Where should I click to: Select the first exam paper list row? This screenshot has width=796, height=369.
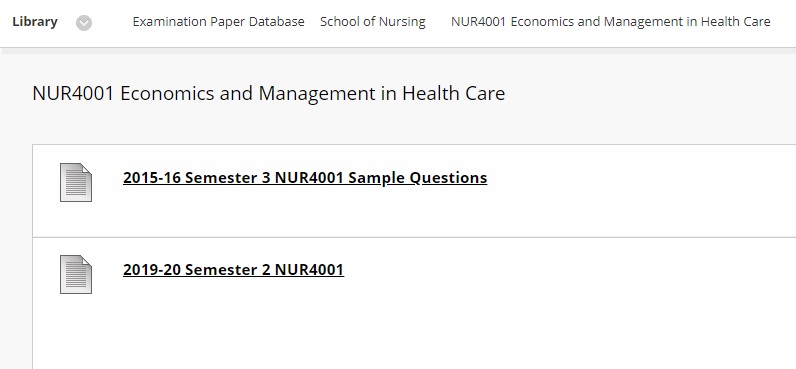pos(414,191)
